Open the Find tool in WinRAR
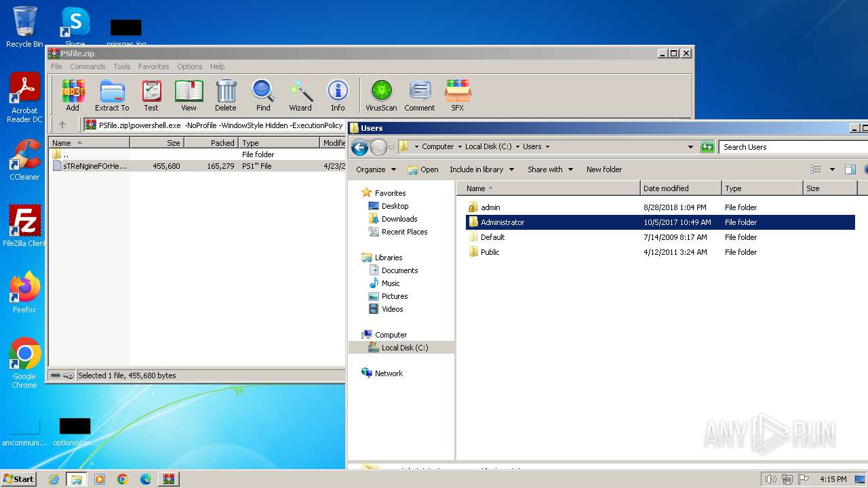The width and height of the screenshot is (868, 488). click(263, 96)
